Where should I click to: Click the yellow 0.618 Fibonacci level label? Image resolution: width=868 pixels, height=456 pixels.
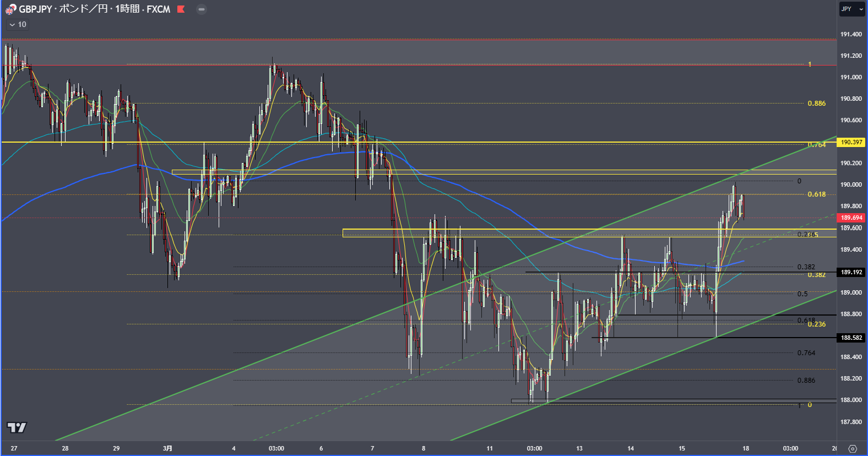coord(817,194)
